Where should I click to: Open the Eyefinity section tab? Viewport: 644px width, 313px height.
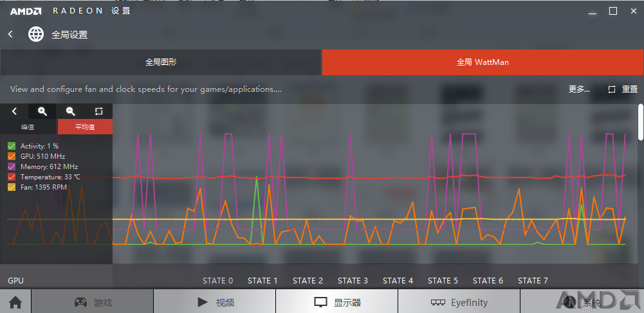(x=459, y=302)
